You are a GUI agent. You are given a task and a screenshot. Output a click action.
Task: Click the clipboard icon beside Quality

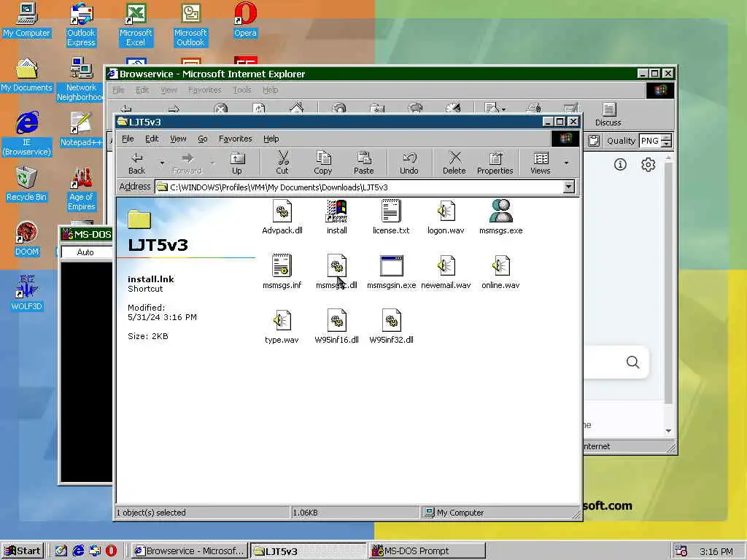[x=593, y=141]
